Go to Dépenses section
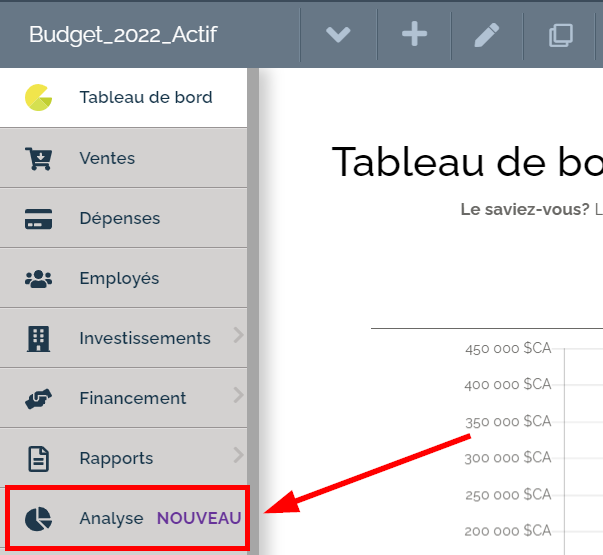 tap(123, 218)
